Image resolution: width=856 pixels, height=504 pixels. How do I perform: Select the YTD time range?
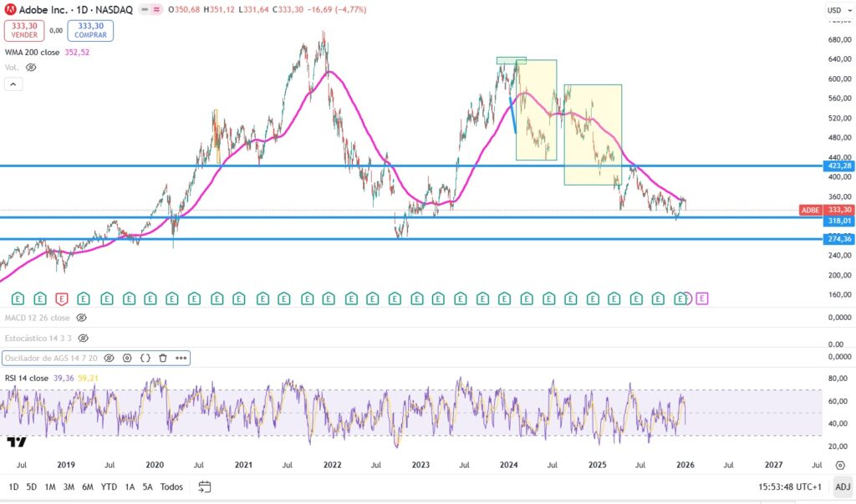[x=109, y=486]
